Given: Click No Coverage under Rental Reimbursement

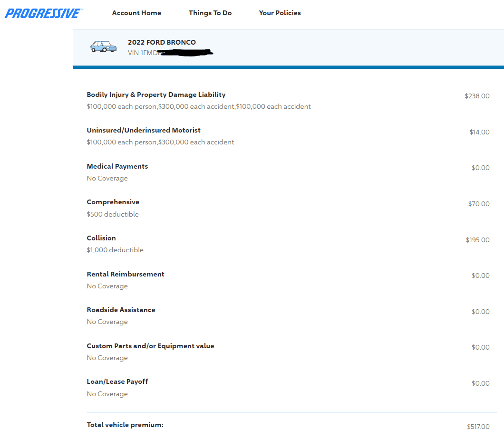Looking at the screenshot, I should tap(107, 286).
